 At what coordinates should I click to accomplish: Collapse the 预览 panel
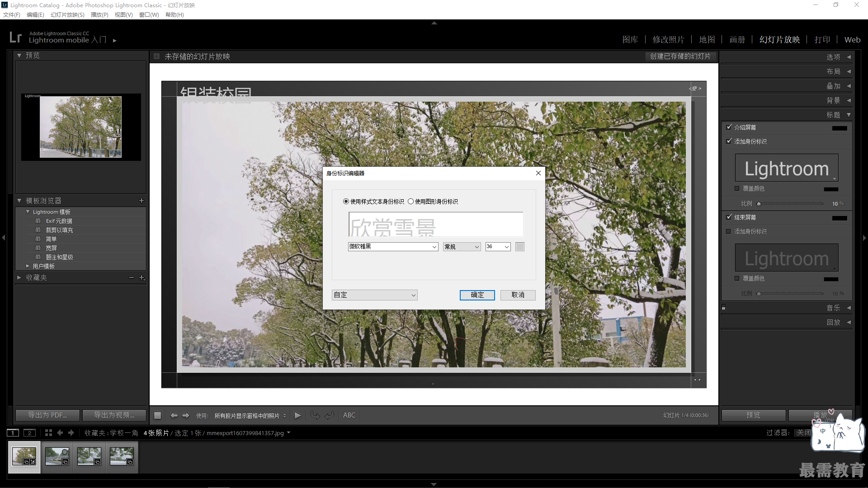[x=19, y=56]
